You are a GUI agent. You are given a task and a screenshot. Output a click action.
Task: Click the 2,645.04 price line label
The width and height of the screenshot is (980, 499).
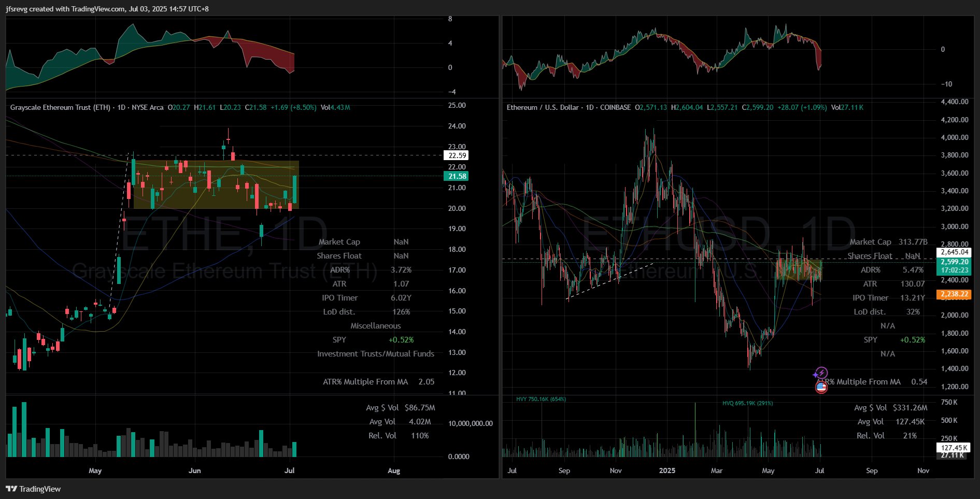pyautogui.click(x=954, y=252)
